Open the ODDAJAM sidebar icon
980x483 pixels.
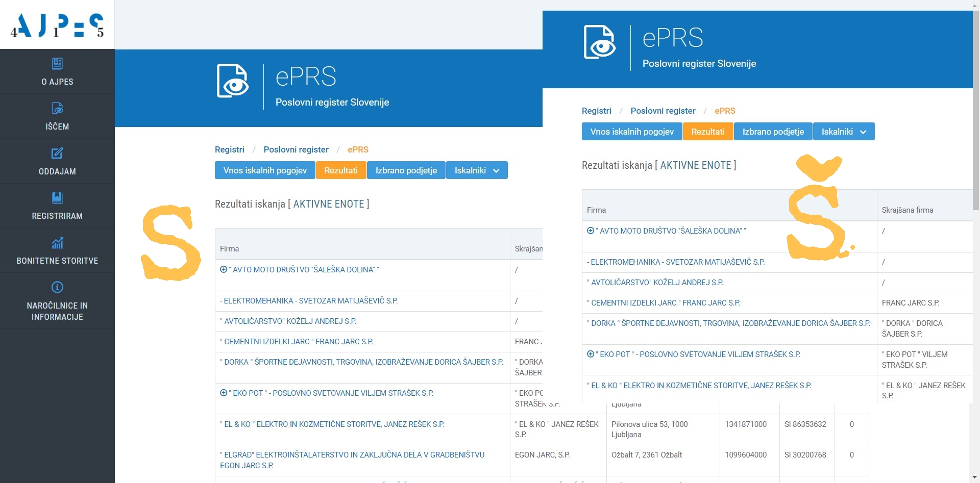click(57, 153)
